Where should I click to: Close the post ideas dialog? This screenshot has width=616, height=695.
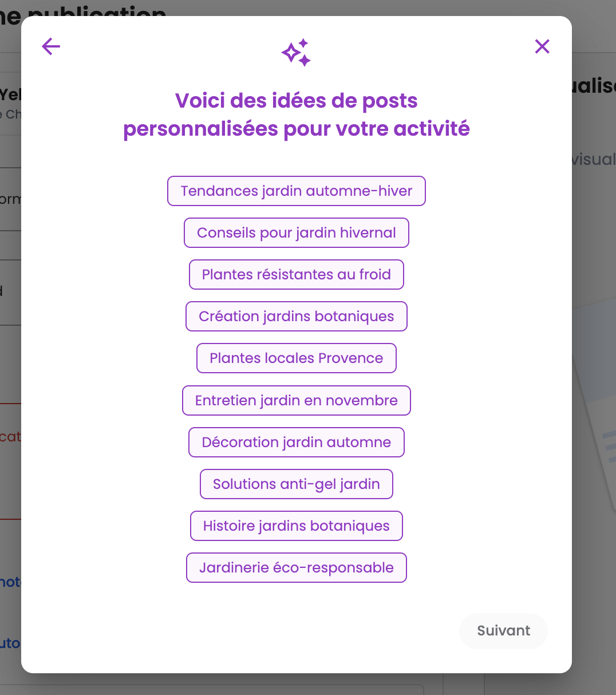(x=542, y=46)
